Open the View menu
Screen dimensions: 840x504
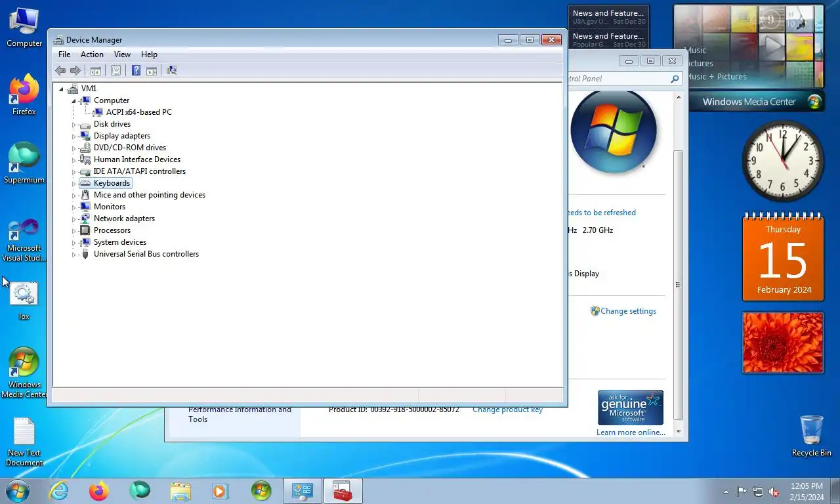[x=122, y=54]
